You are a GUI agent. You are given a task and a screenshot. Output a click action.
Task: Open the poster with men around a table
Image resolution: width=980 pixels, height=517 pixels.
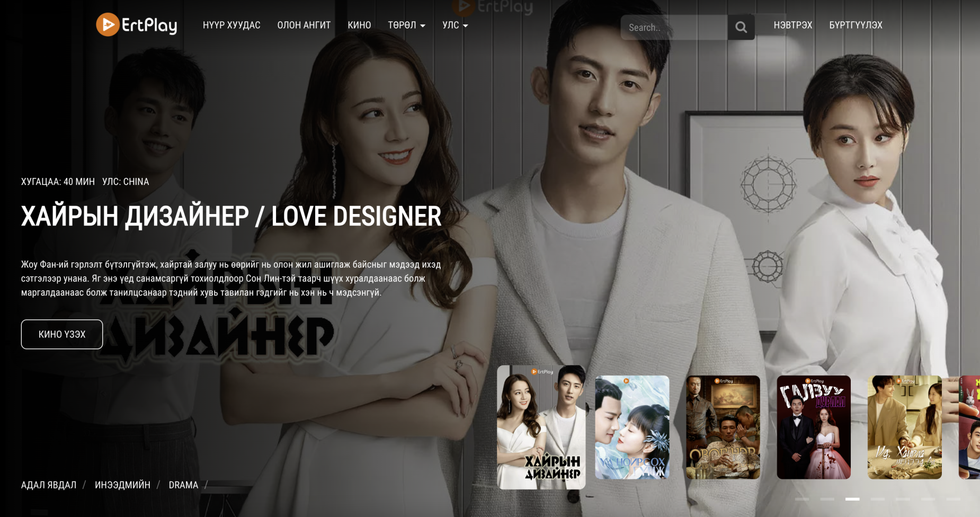pyautogui.click(x=723, y=427)
